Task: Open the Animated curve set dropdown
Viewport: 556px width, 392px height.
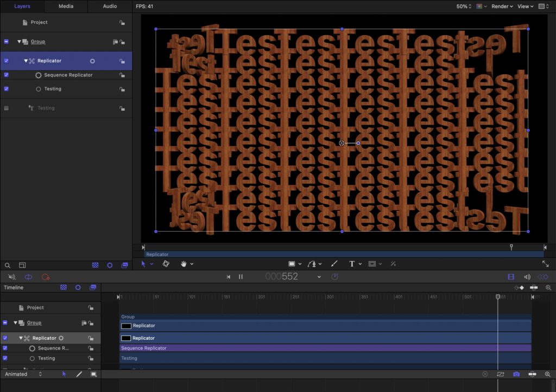Action: (x=23, y=374)
